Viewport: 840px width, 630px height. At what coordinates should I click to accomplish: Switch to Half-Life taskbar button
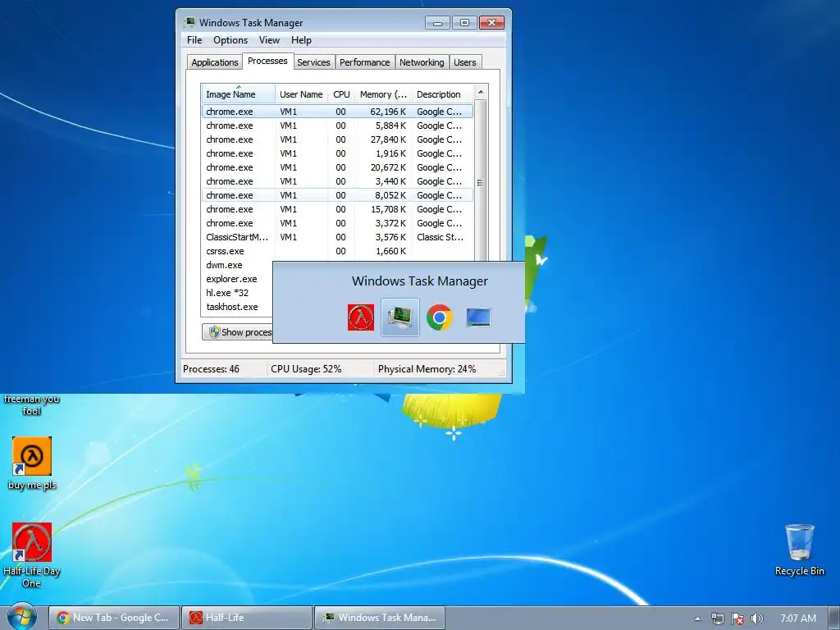[x=247, y=618]
